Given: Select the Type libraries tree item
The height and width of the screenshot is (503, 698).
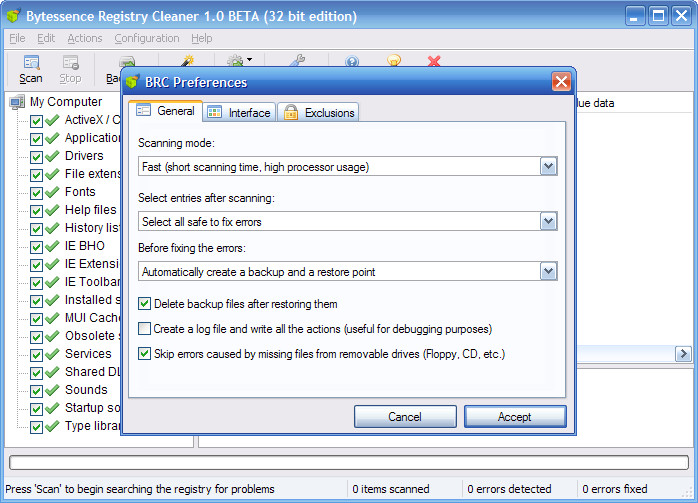Looking at the screenshot, I should tap(93, 426).
